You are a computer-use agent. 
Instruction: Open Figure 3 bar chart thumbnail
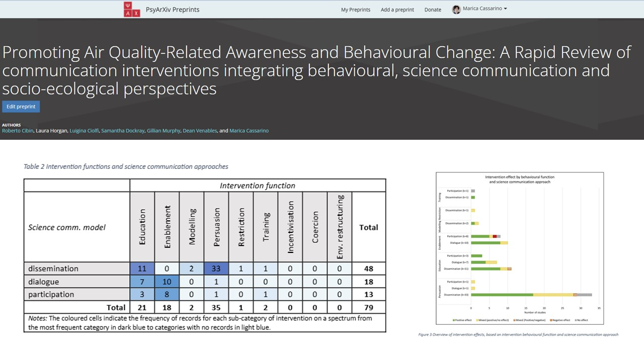[519, 248]
